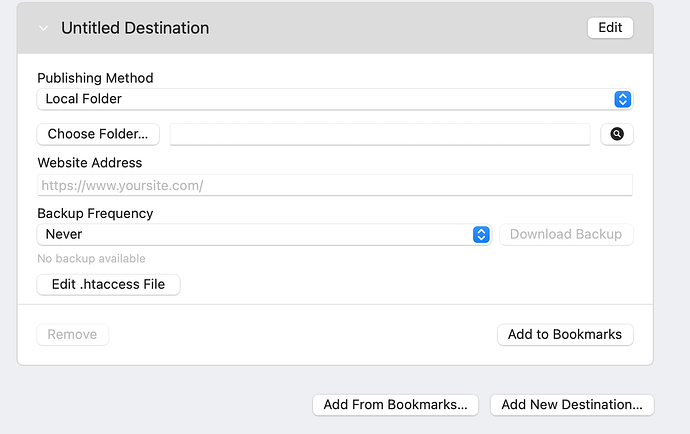Click blue arrows of the Local Folder popup
690x434 pixels.
[622, 99]
